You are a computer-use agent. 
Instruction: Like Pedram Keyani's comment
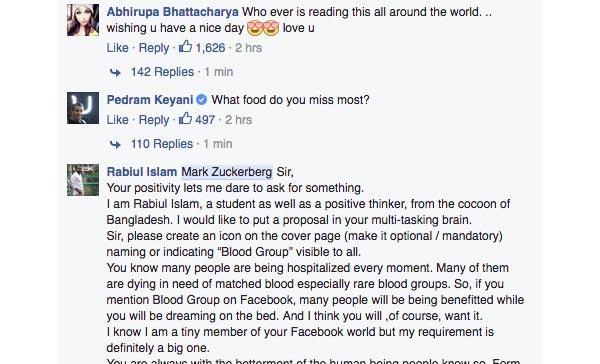[117, 120]
